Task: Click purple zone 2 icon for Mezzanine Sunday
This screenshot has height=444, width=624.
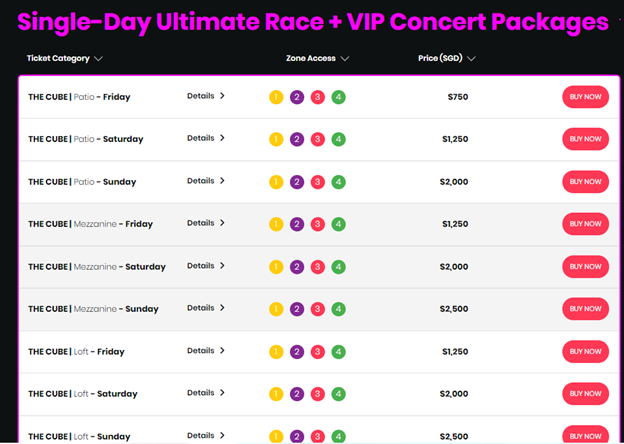Action: (x=297, y=309)
